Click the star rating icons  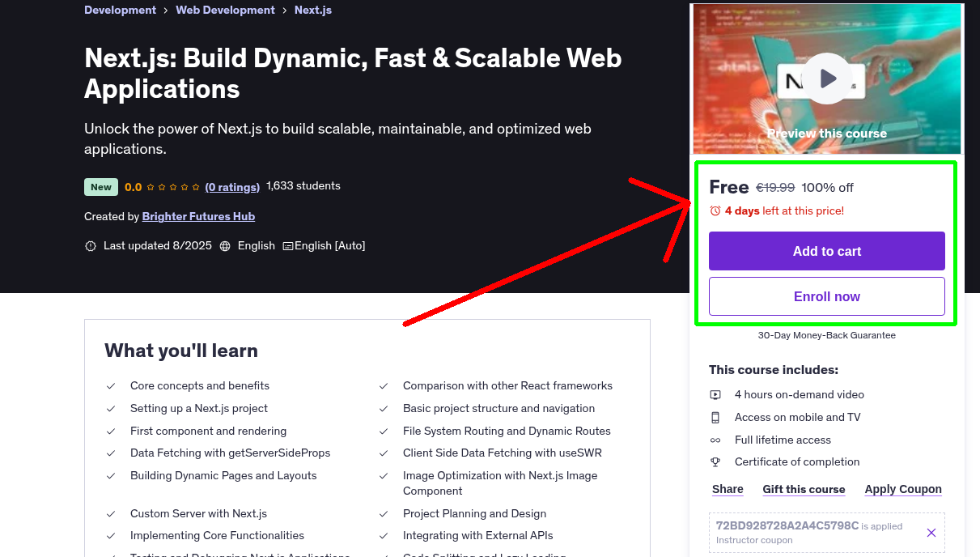click(173, 187)
